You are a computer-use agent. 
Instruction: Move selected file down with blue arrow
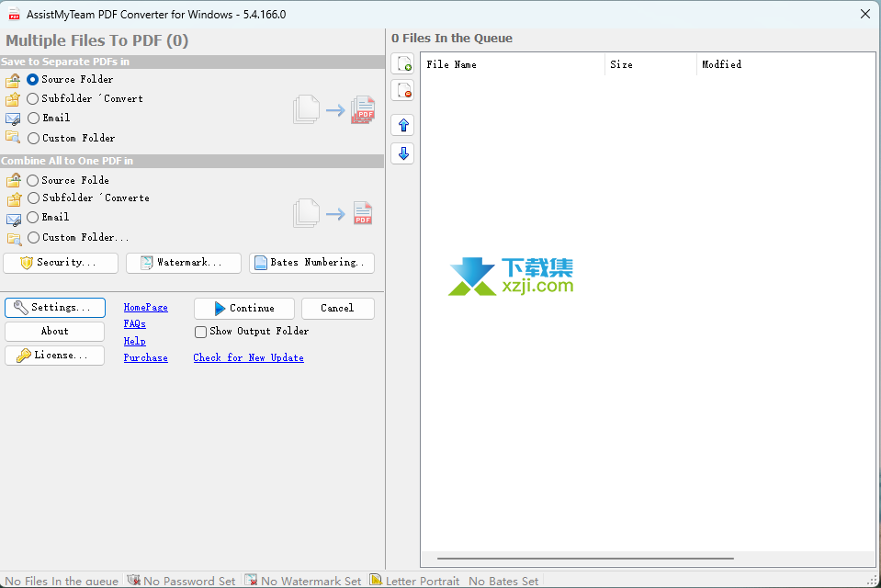coord(403,153)
